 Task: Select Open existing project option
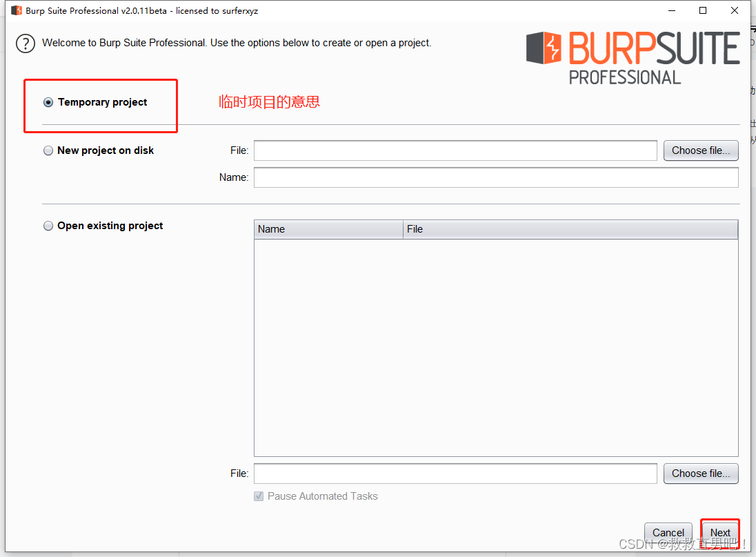tap(48, 226)
